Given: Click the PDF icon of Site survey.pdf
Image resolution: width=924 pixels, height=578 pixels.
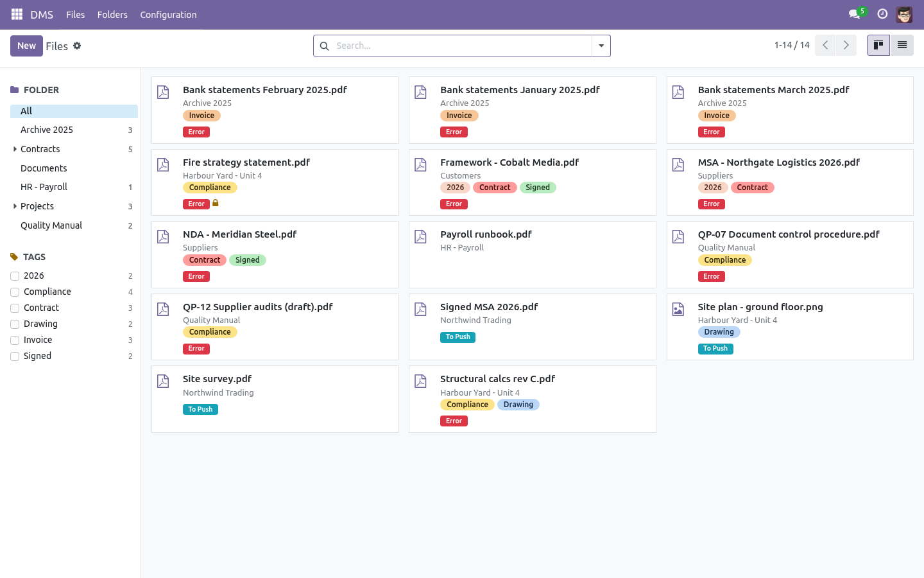Looking at the screenshot, I should tap(163, 381).
